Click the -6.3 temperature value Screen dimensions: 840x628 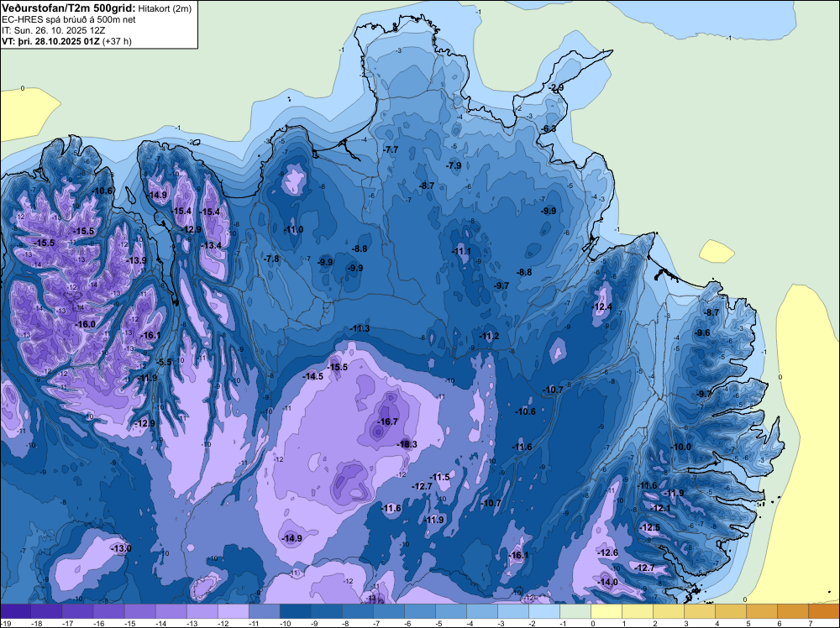click(548, 128)
